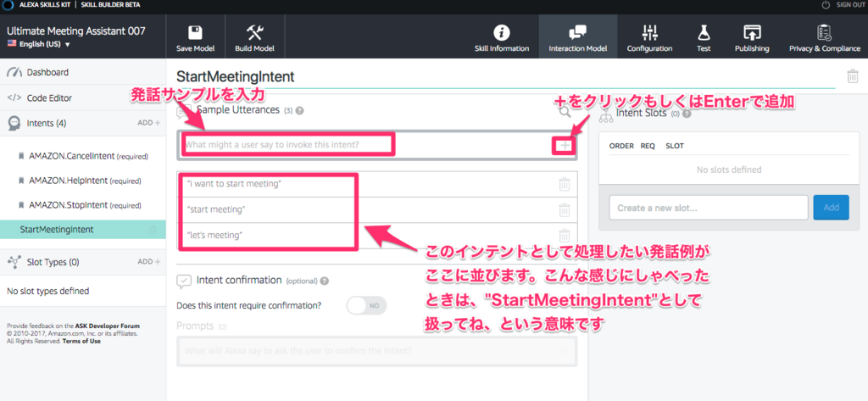This screenshot has width=868, height=401.
Task: Click the "start meeting" utterance text
Action: (x=216, y=210)
